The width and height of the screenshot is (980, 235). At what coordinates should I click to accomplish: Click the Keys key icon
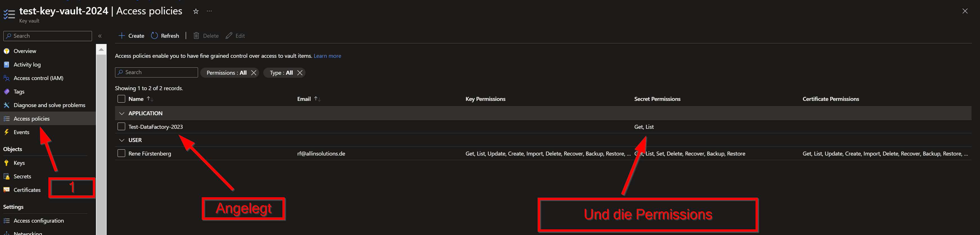(x=6, y=163)
